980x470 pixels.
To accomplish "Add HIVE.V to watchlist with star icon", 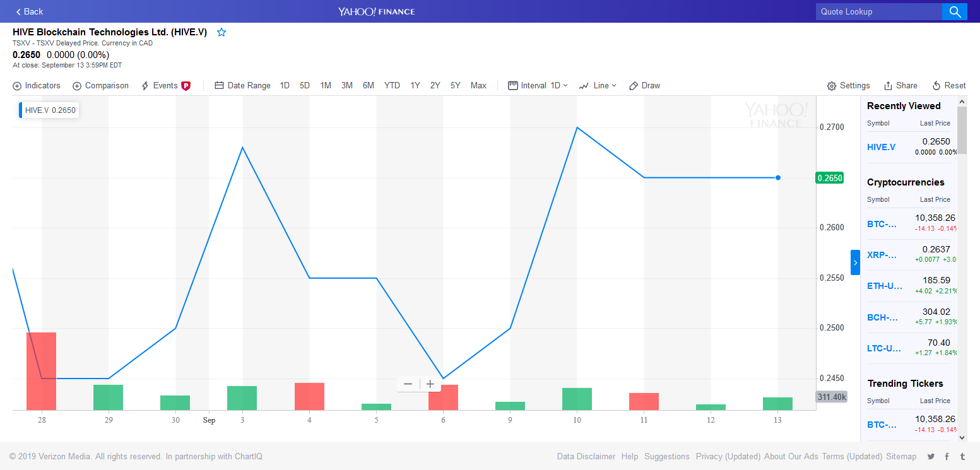I will pos(221,32).
